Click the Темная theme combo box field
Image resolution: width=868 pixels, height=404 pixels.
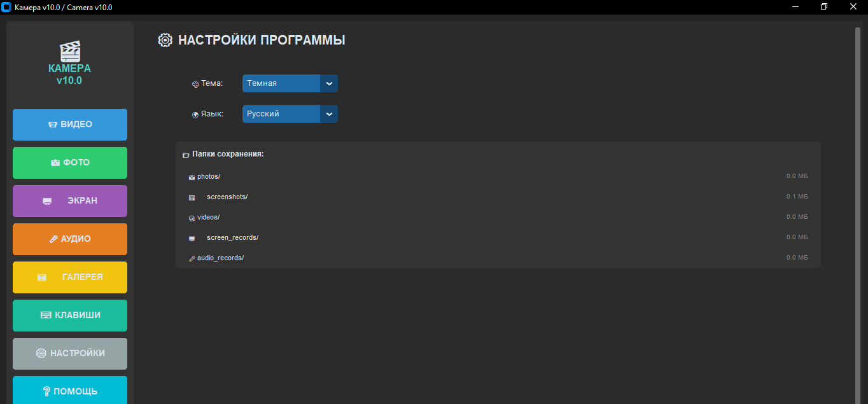point(281,83)
